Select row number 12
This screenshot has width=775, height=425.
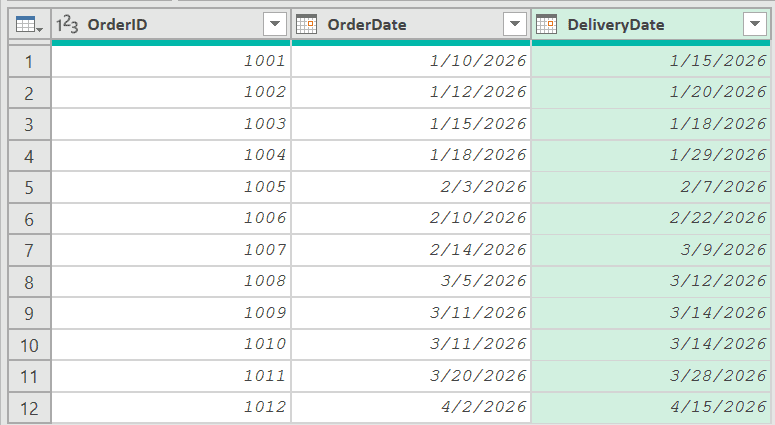click(x=29, y=408)
